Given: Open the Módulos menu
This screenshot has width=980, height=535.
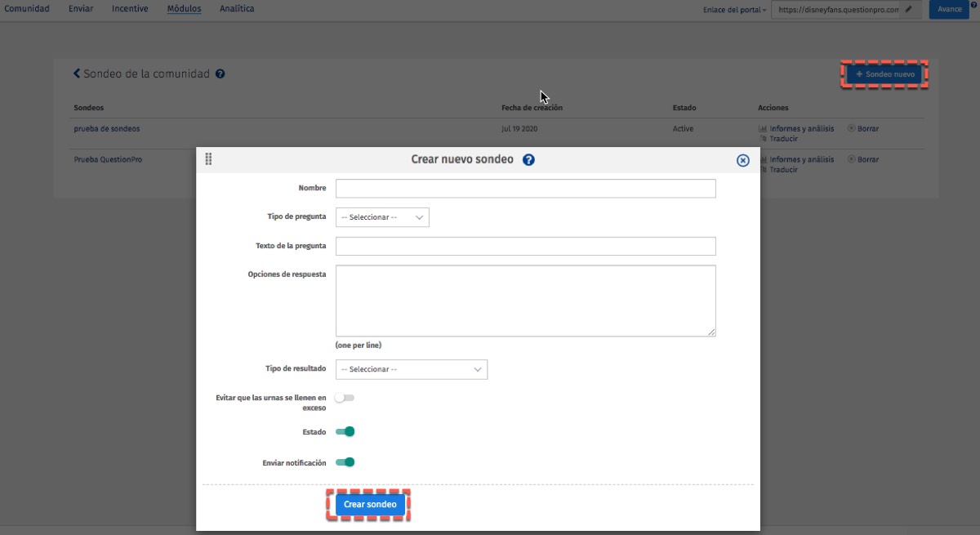Looking at the screenshot, I should tap(185, 9).
